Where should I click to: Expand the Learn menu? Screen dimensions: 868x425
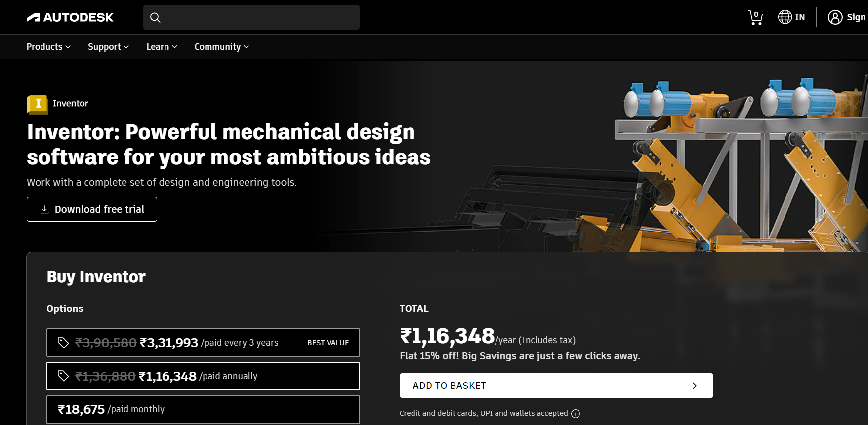coord(162,47)
